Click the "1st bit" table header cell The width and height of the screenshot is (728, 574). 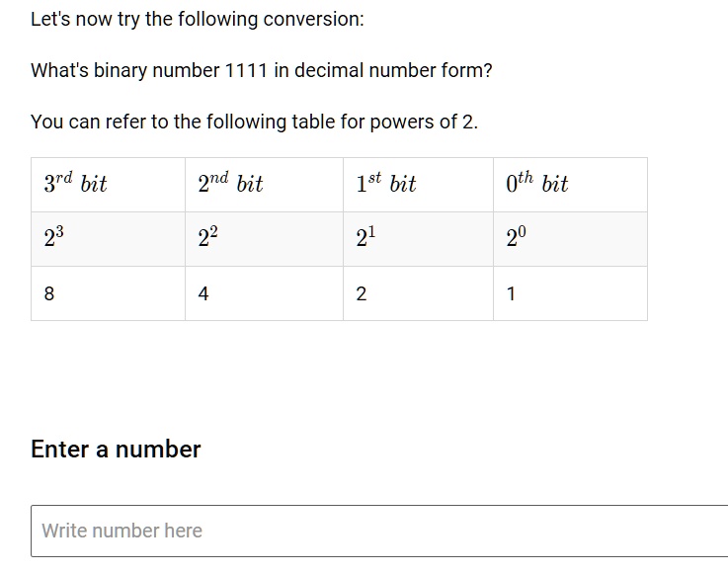pyautogui.click(x=386, y=184)
